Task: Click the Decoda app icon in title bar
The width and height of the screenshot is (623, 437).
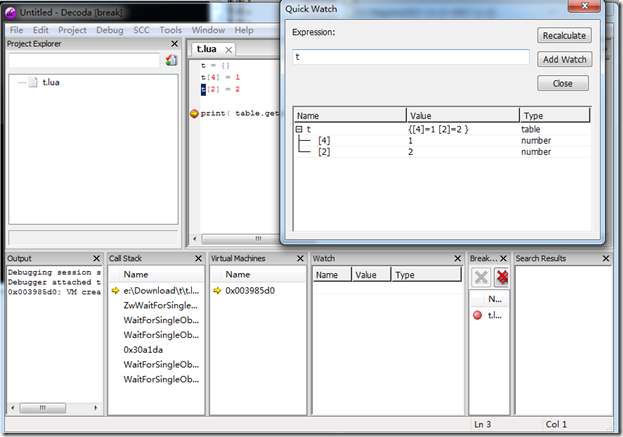Action: pyautogui.click(x=10, y=13)
